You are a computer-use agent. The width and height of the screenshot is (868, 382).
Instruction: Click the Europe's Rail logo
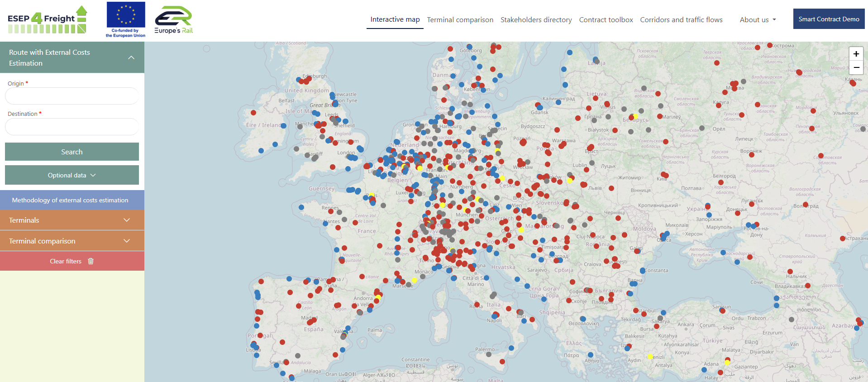point(174,20)
